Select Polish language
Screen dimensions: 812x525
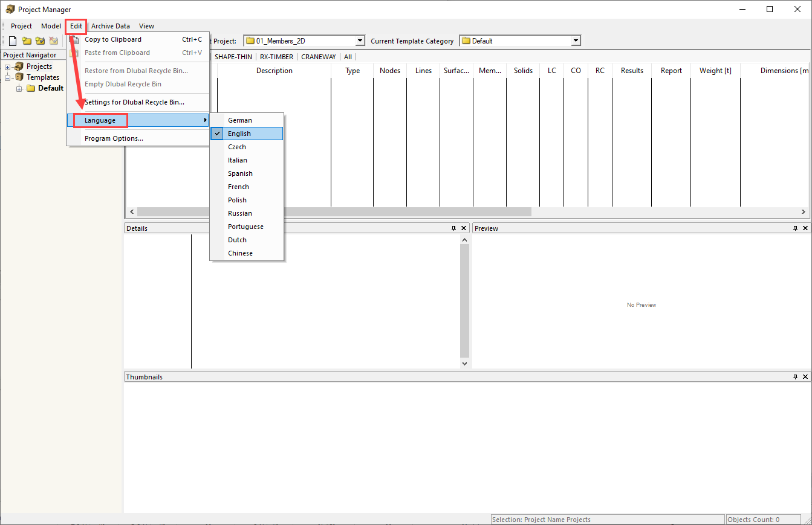coord(247,200)
